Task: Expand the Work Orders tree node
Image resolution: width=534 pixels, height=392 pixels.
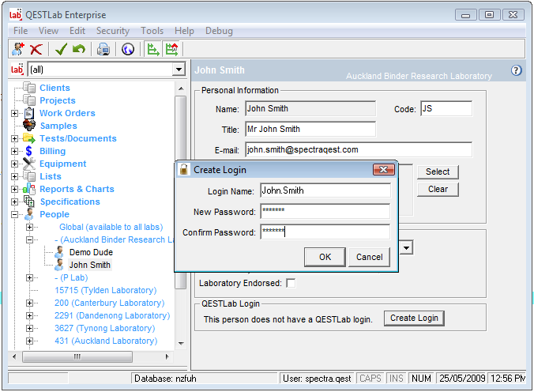Action: coord(14,113)
